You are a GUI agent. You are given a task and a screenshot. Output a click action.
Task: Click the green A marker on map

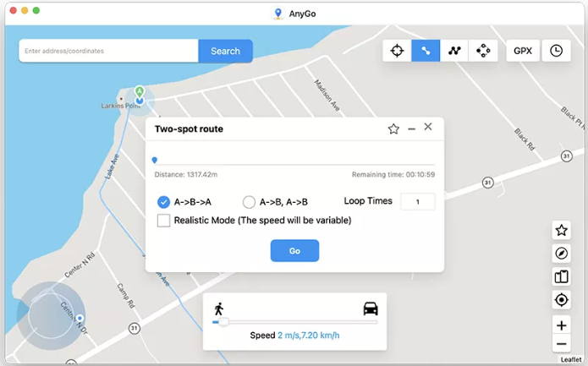pyautogui.click(x=140, y=91)
